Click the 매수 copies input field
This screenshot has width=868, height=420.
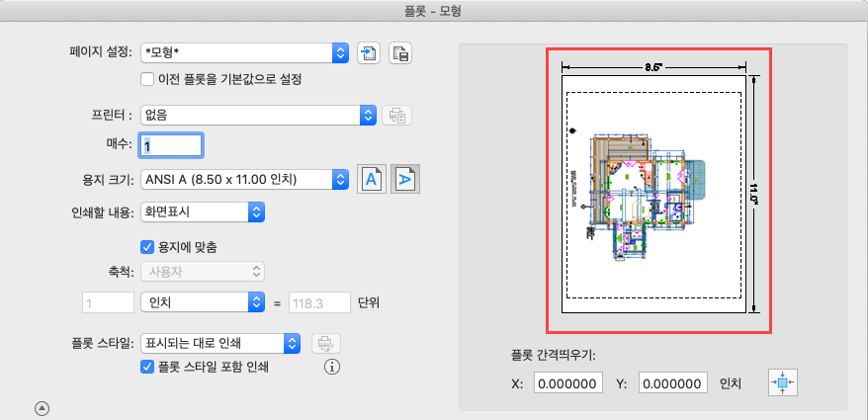pos(171,145)
